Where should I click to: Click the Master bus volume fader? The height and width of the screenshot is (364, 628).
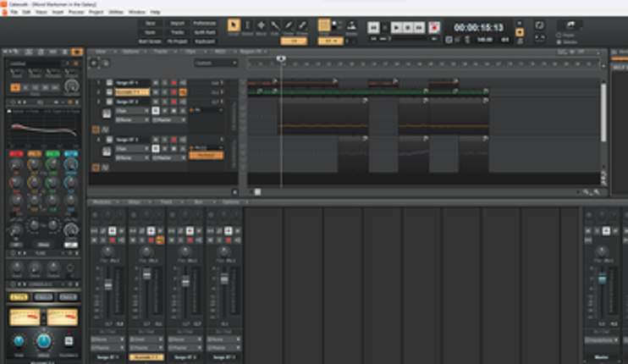[x=602, y=279]
